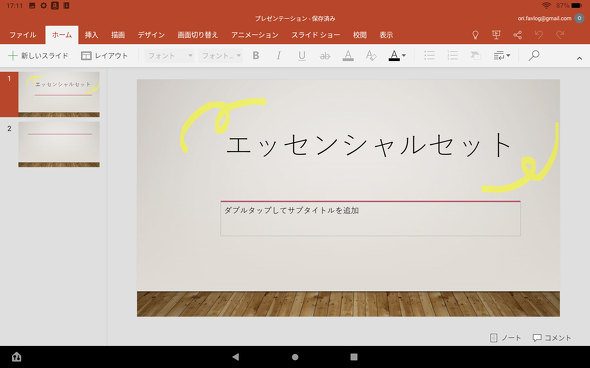Select slide 2 thumbnail
The width and height of the screenshot is (590, 368).
coord(59,144)
